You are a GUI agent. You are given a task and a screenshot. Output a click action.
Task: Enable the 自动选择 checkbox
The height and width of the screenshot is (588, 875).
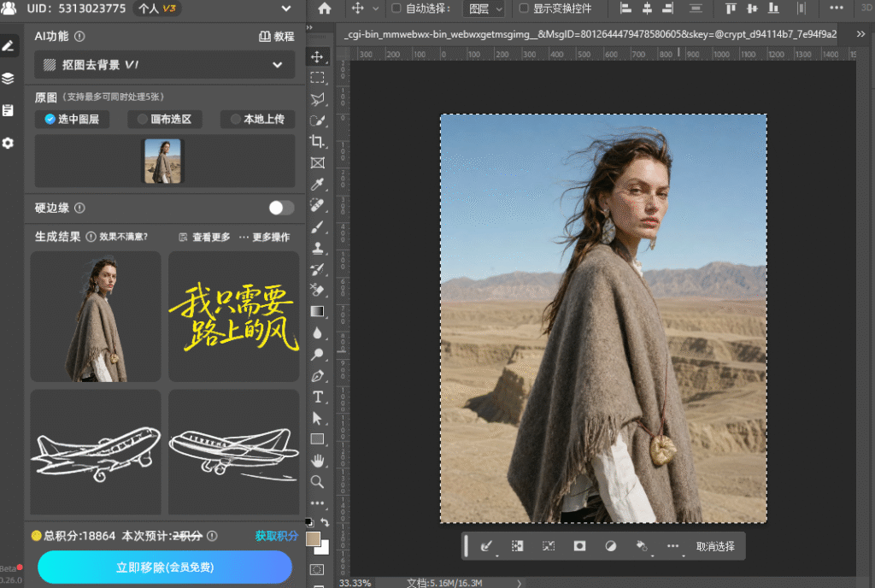[x=396, y=9]
